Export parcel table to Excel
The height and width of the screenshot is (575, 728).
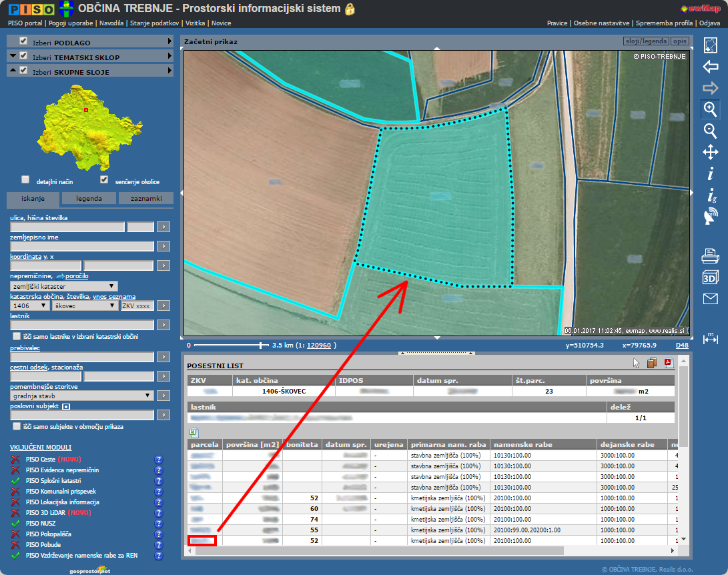tap(194, 433)
